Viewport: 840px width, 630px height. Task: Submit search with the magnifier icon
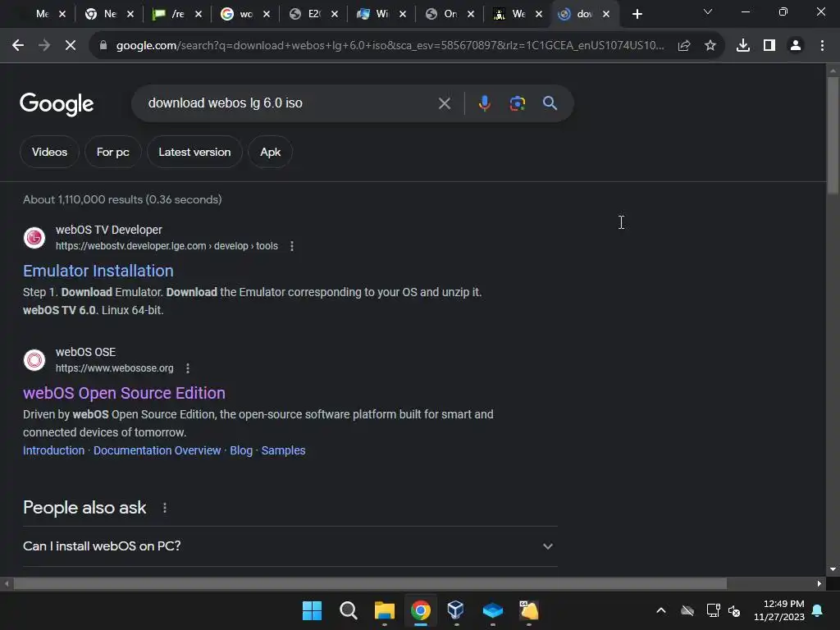[550, 103]
